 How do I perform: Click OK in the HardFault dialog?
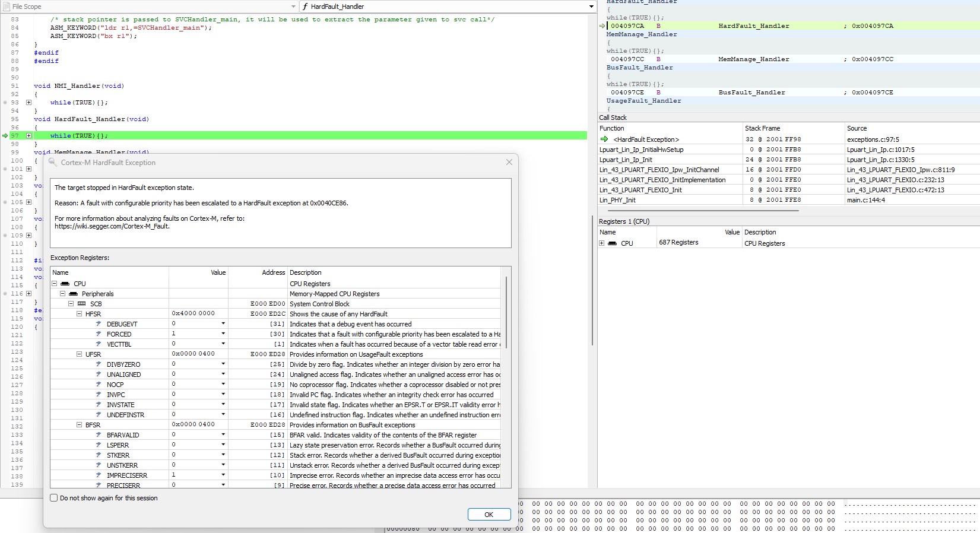click(489, 515)
